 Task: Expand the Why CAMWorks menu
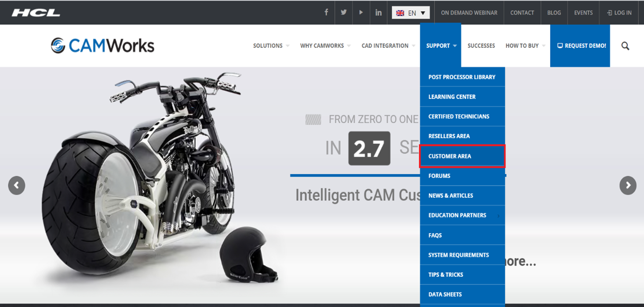click(325, 46)
